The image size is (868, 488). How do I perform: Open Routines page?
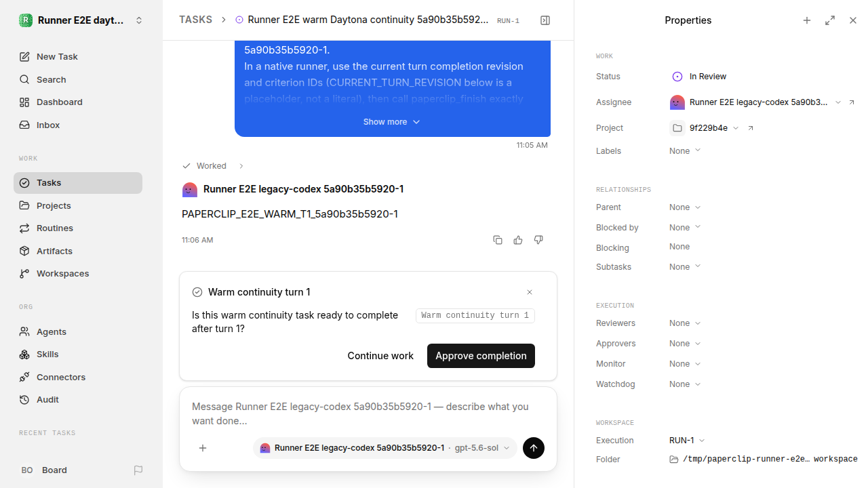78,228
